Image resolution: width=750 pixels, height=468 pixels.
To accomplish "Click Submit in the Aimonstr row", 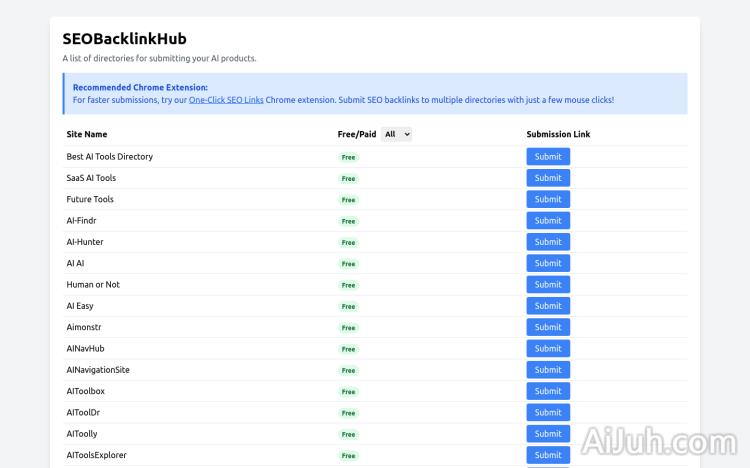I will 548,327.
